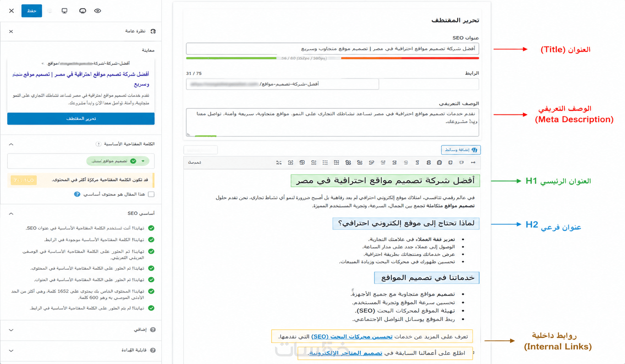Click help icon beside إضافي section
Screen dimensions: 625x364
pos(153,330)
